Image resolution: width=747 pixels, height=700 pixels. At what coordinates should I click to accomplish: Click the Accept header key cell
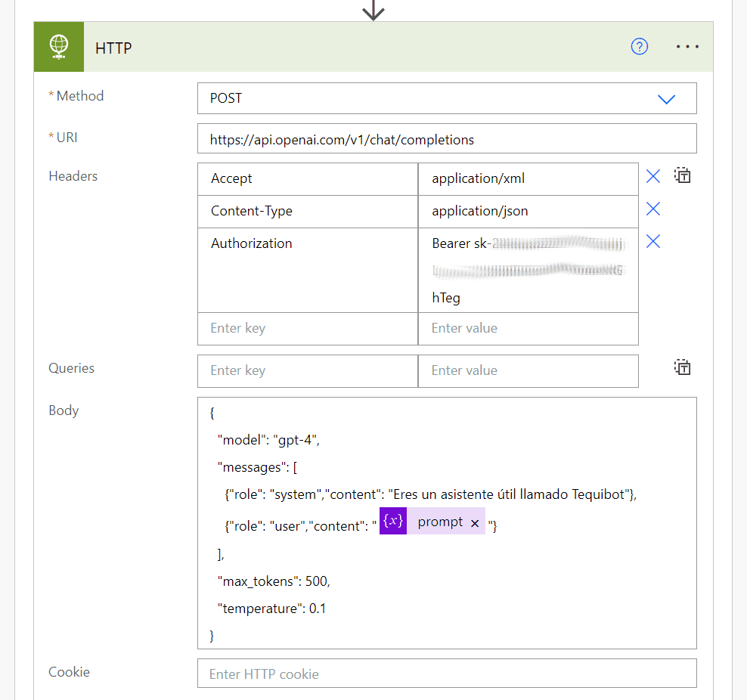(308, 179)
